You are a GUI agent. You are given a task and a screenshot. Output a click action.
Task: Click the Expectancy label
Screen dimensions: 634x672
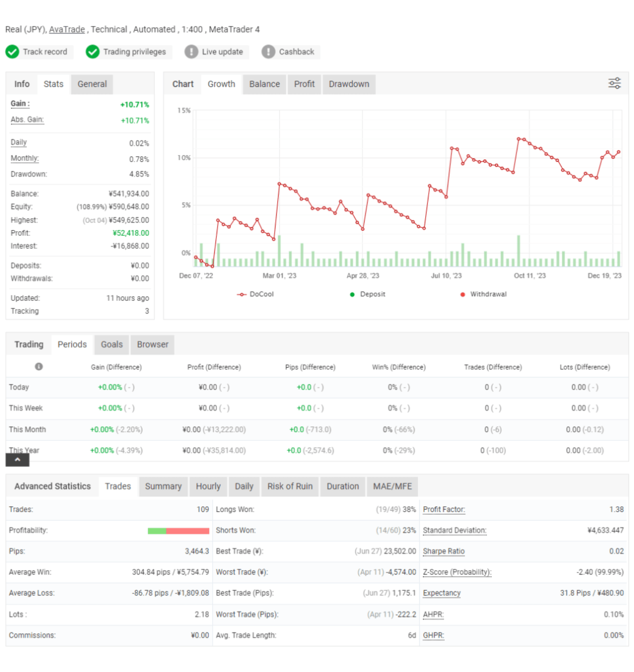[442, 593]
